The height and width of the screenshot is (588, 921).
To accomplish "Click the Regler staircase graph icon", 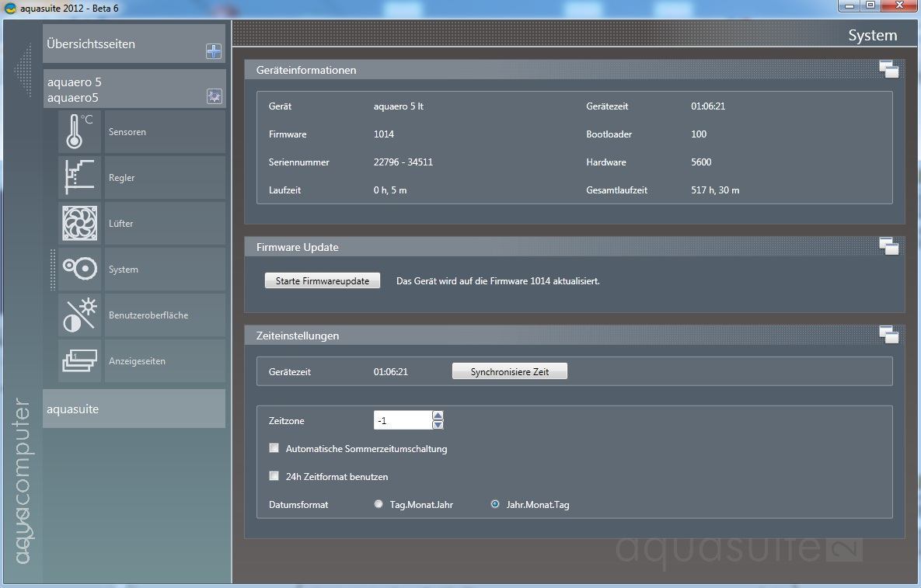I will click(79, 177).
